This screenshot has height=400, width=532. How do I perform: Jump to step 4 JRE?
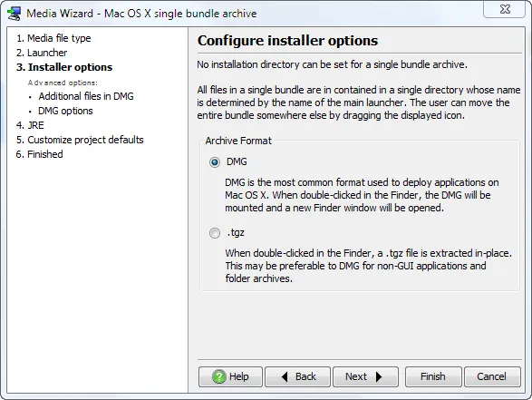click(x=30, y=125)
